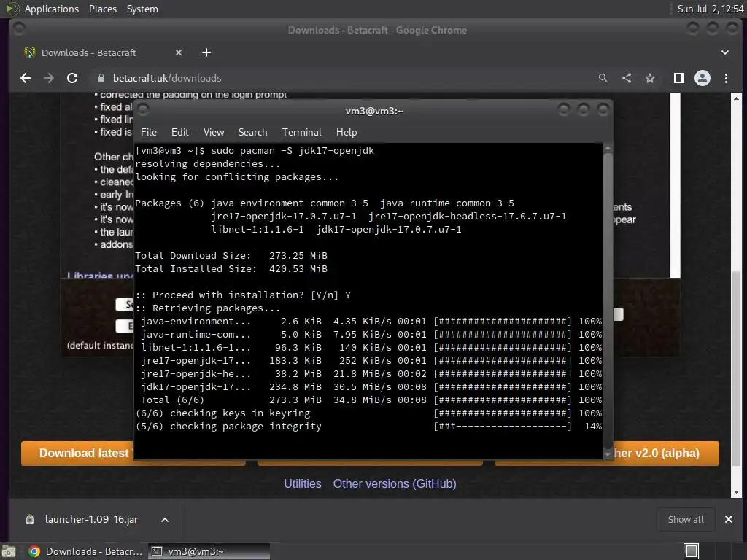Click show desktop icon in taskbar
Image resolution: width=747 pixels, height=560 pixels.
pos(9,551)
